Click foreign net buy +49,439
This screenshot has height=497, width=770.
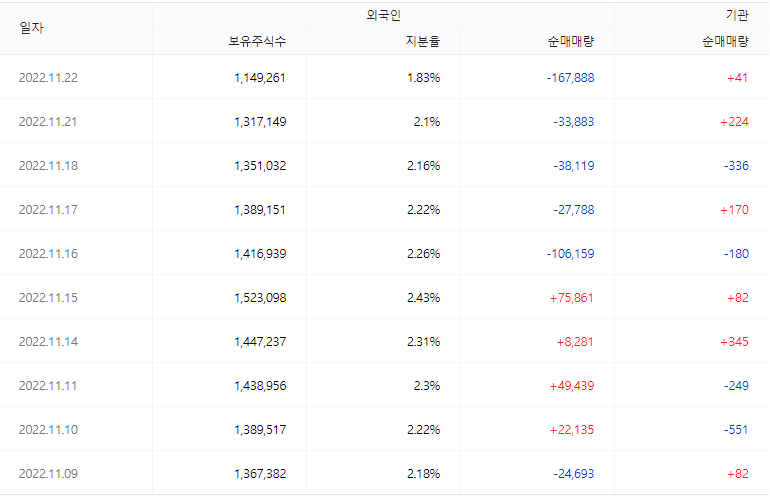tap(572, 386)
